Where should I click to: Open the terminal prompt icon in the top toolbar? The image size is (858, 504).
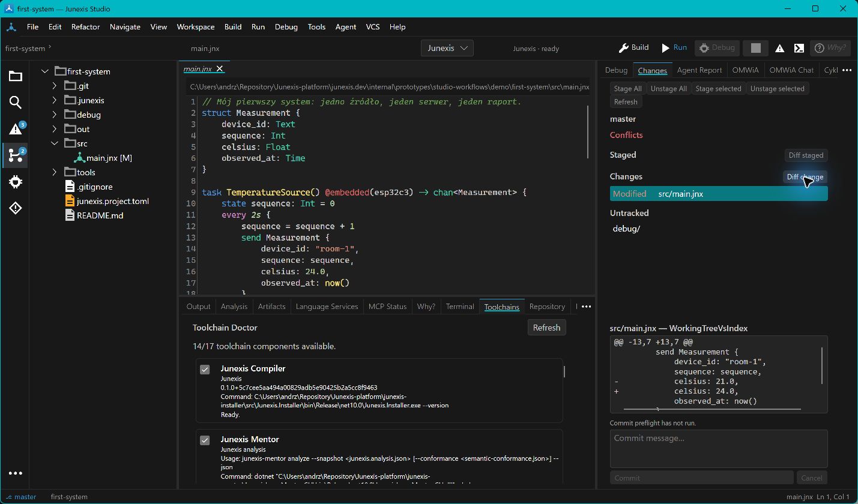[x=799, y=48]
